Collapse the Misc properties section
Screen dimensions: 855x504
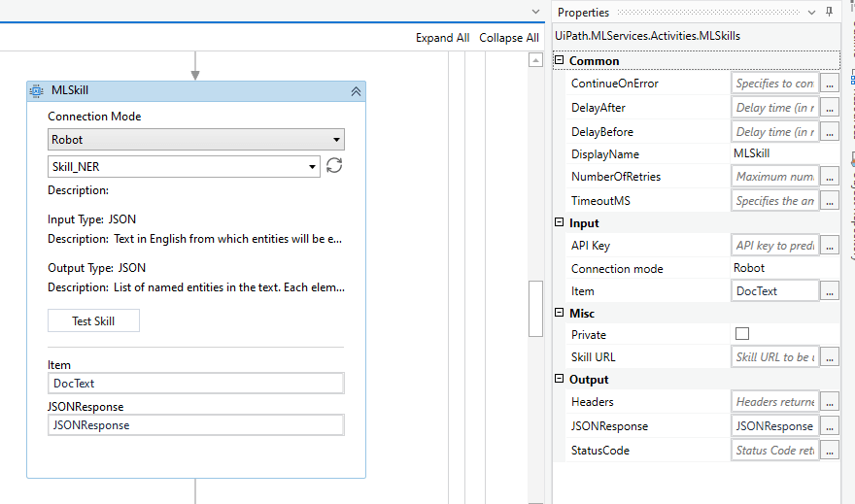coord(559,312)
